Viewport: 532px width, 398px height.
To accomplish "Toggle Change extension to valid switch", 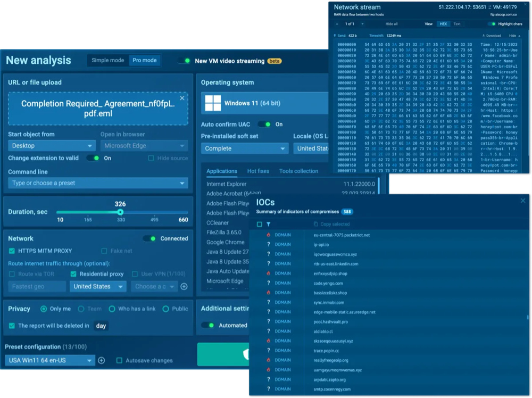I will [93, 158].
